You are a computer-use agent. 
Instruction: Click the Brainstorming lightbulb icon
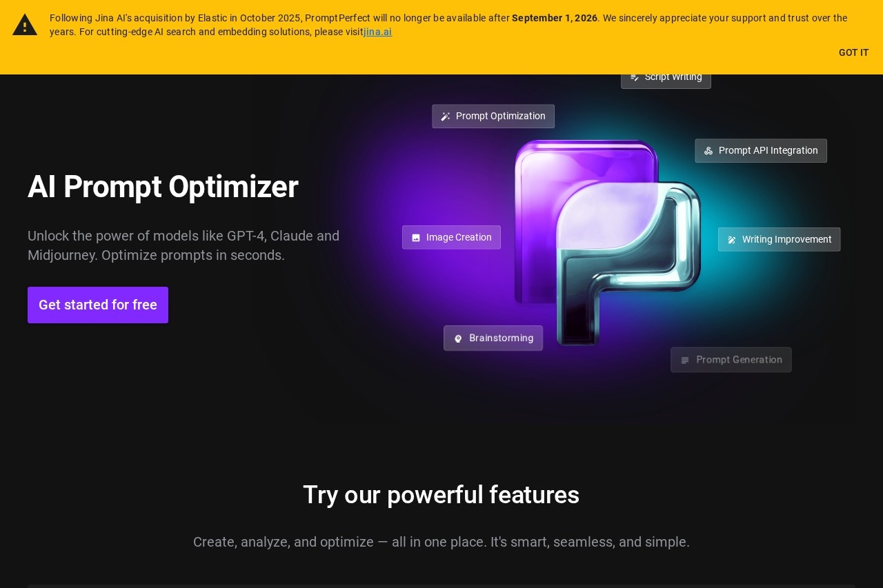coord(458,338)
